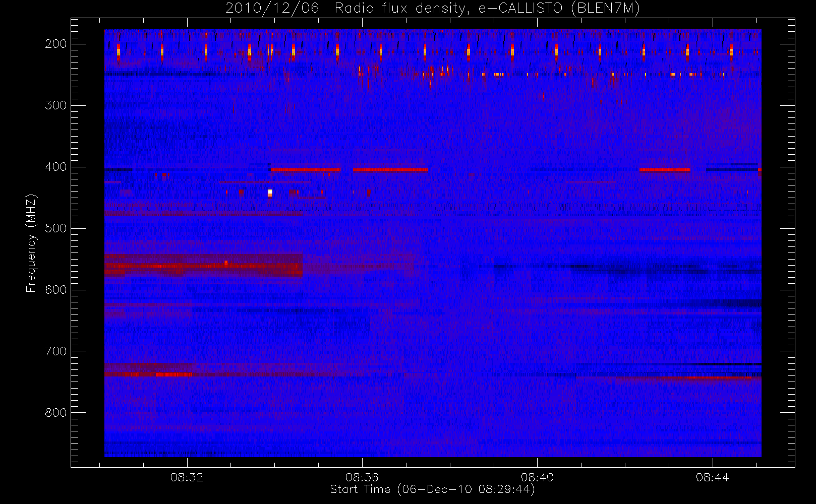This screenshot has height=504, width=816.
Task: Click the 08:36 time tick label
Action: pyautogui.click(x=362, y=477)
